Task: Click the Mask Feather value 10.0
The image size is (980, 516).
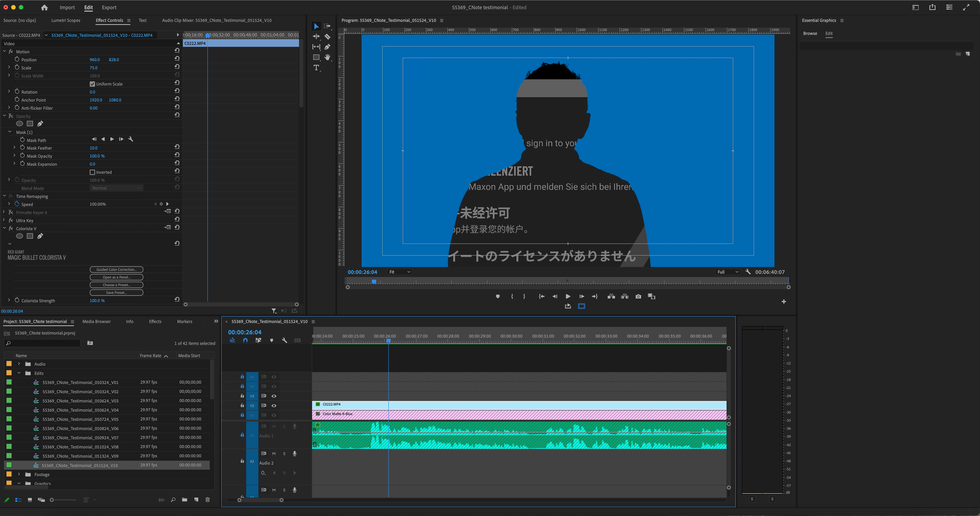Action: [94, 148]
